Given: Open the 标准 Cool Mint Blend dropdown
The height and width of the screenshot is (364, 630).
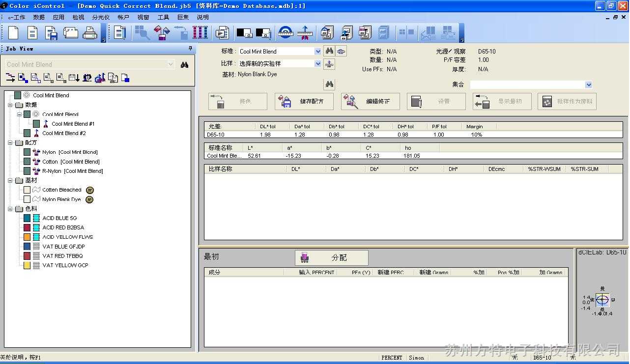Looking at the screenshot, I should (x=317, y=52).
